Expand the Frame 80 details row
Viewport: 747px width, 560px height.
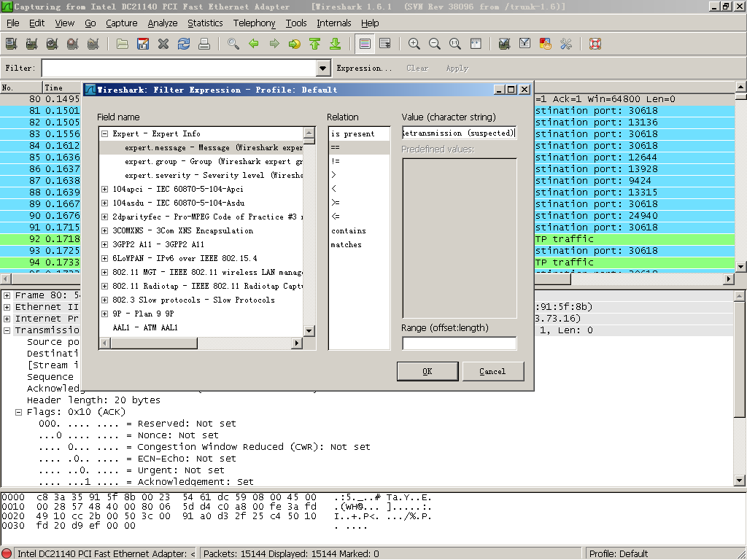[x=7, y=295]
